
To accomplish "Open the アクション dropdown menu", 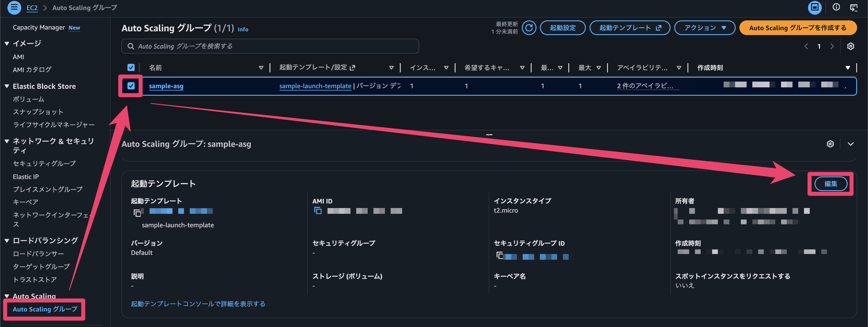I will click(x=704, y=28).
